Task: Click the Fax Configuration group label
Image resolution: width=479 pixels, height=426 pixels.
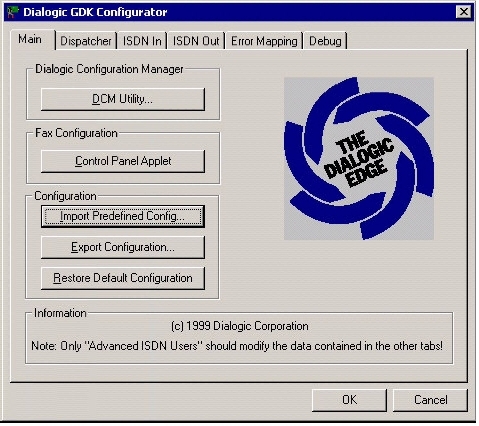Action: [76, 133]
